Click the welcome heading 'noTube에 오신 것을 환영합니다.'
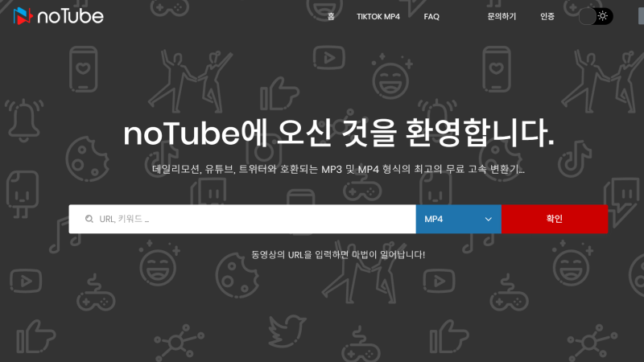Screen dimensions: 644x362 [339, 133]
